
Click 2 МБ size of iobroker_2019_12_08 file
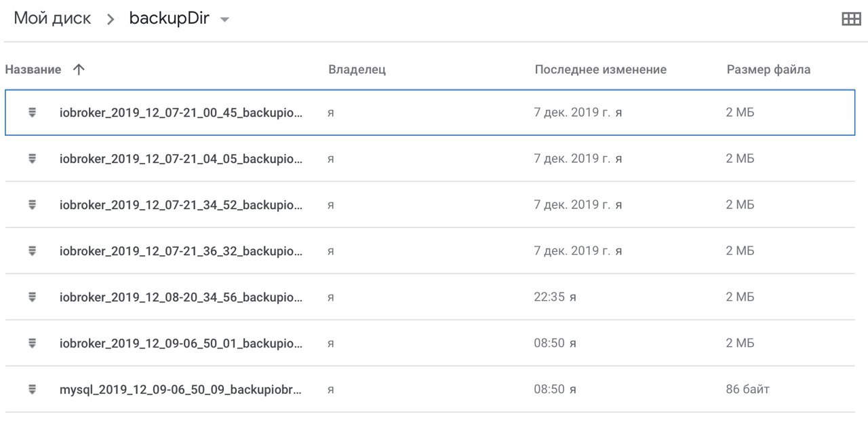pyautogui.click(x=740, y=297)
